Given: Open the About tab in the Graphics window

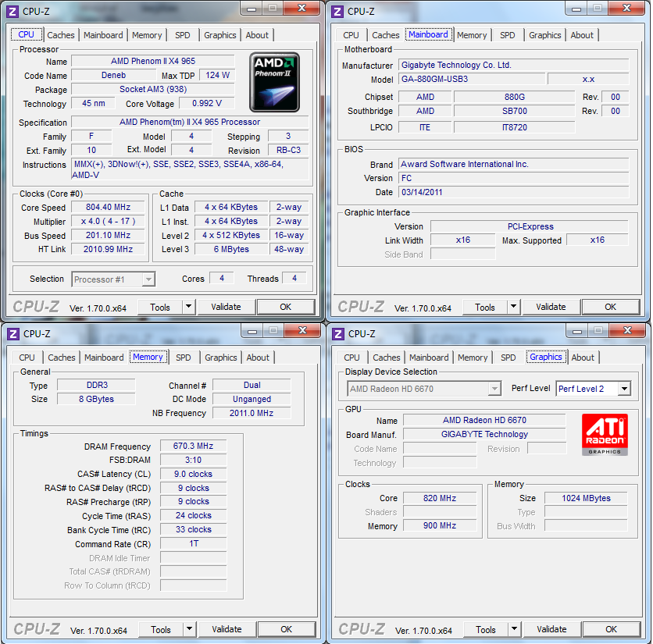Looking at the screenshot, I should pyautogui.click(x=583, y=358).
